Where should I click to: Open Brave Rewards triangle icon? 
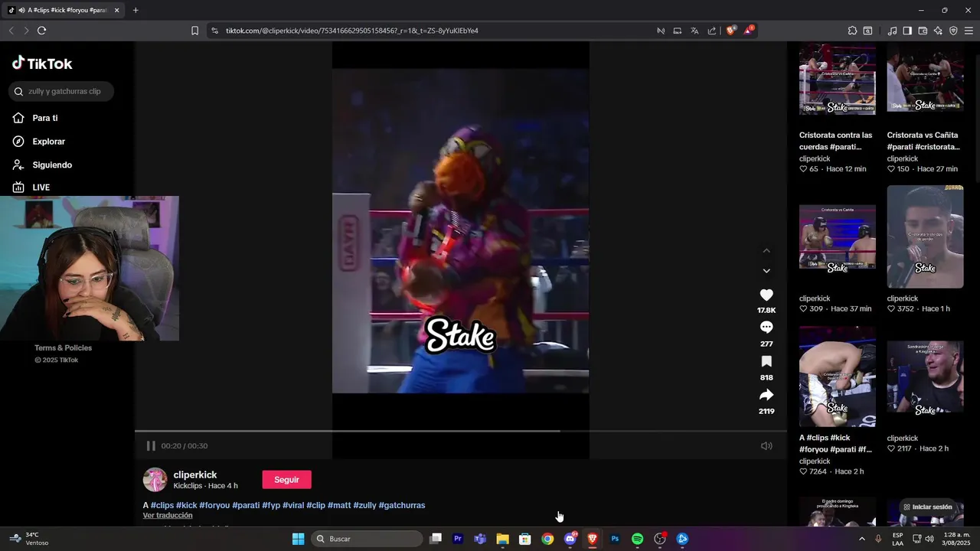[x=749, y=31]
